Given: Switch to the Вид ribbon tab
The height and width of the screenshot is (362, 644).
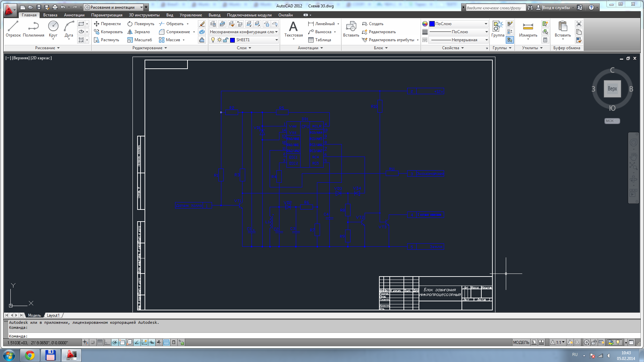Looking at the screenshot, I should click(170, 15).
